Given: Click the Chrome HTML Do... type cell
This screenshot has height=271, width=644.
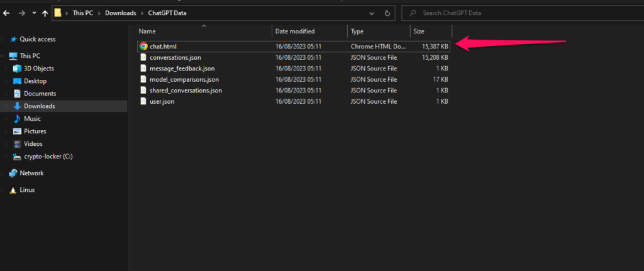Looking at the screenshot, I should point(378,47).
